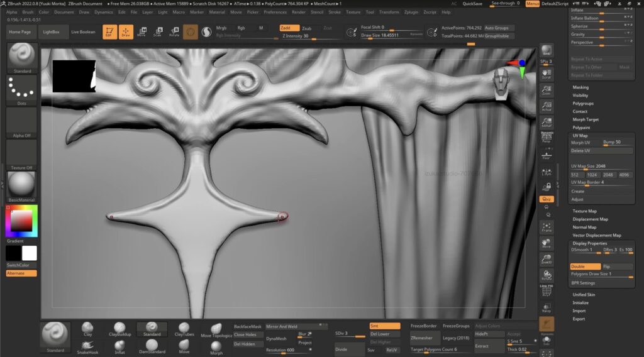Select the Scale transform tool
The height and width of the screenshot is (357, 644).
(x=157, y=31)
